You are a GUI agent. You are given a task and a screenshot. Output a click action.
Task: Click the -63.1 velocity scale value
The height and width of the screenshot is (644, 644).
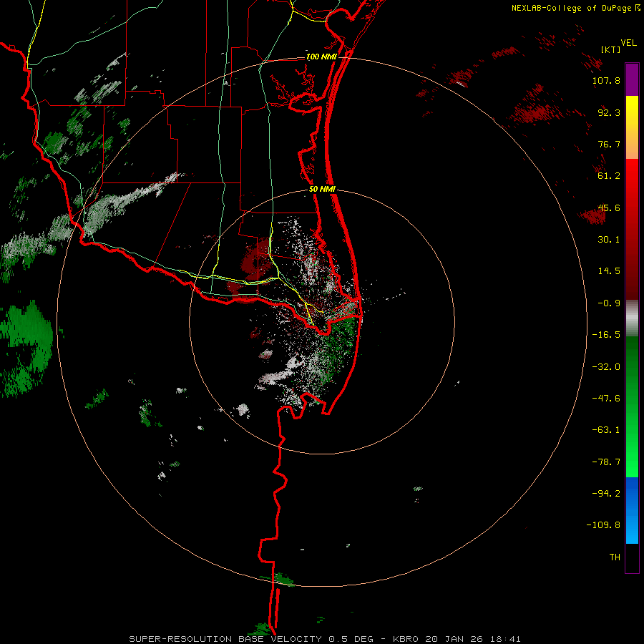(x=606, y=430)
